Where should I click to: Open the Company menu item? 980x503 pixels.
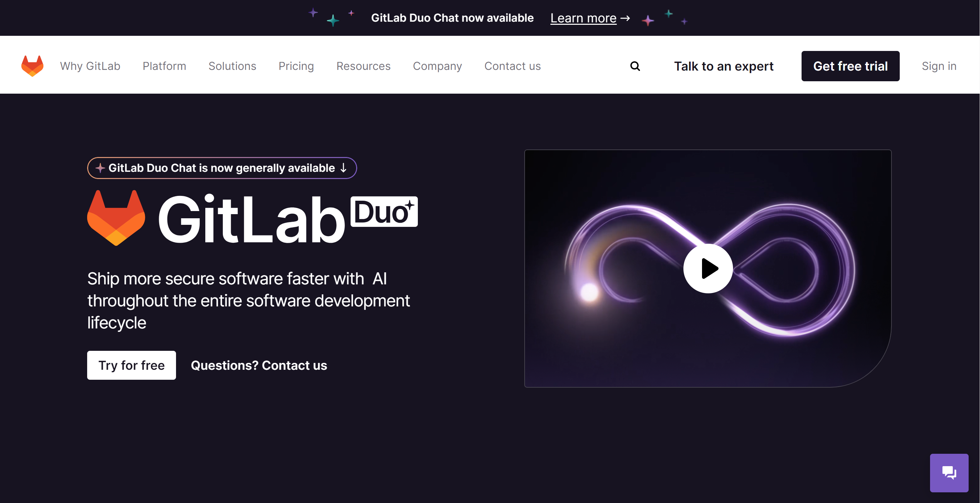click(437, 66)
